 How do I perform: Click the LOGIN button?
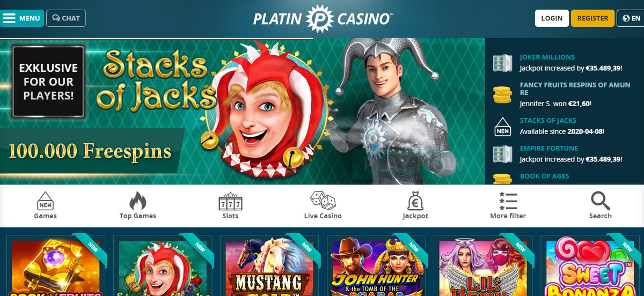[x=552, y=18]
